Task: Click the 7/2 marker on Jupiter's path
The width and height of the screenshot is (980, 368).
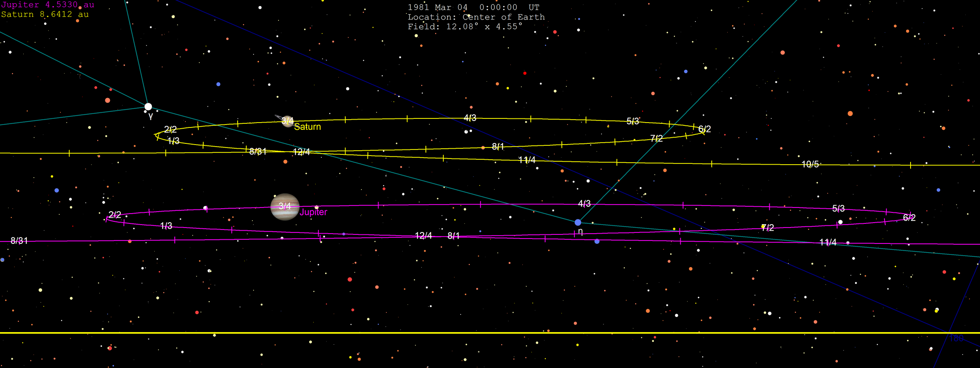Action: click(768, 227)
